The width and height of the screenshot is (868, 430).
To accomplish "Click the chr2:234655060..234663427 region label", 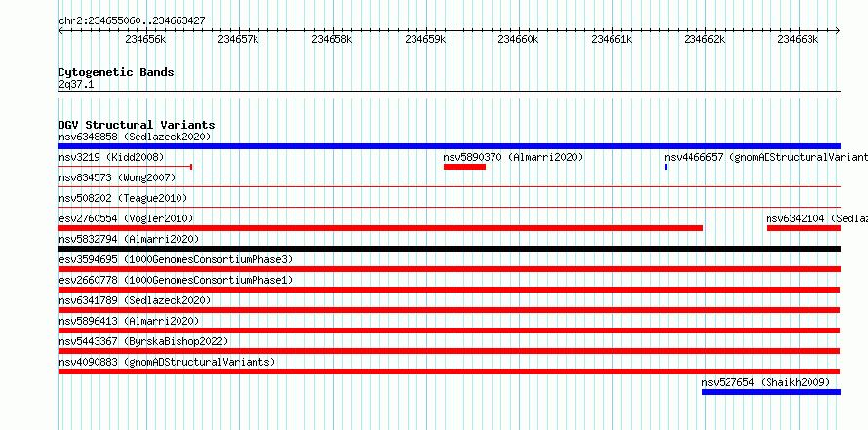I will tap(132, 21).
